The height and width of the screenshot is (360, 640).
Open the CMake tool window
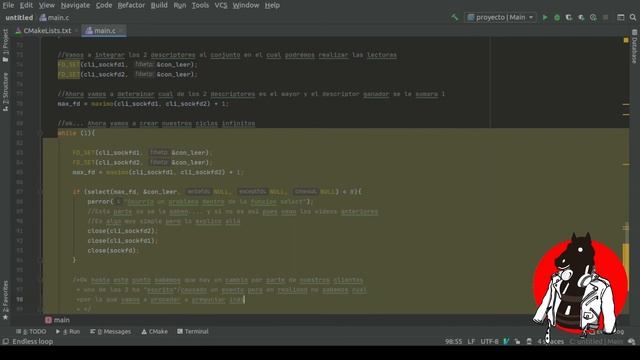click(x=154, y=331)
